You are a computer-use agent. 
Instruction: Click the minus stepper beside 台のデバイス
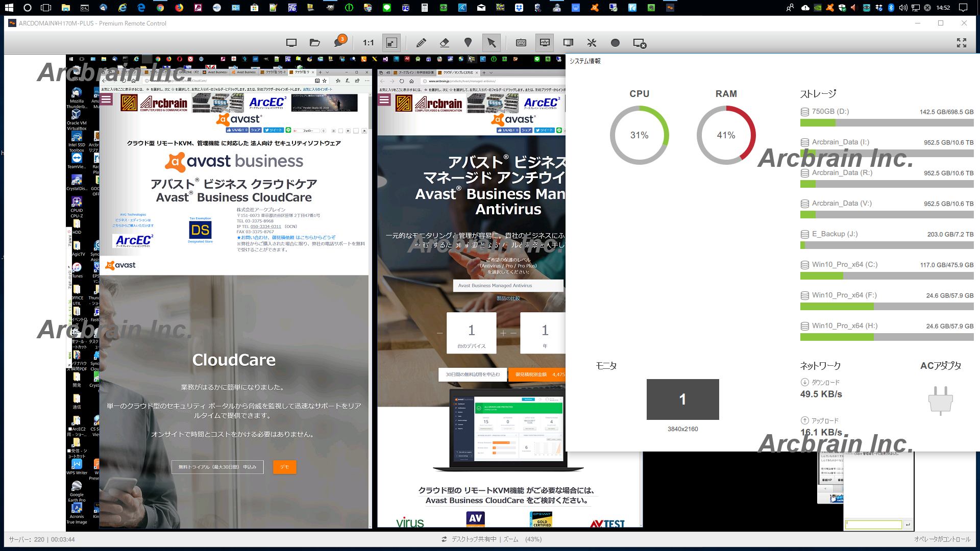pos(439,333)
